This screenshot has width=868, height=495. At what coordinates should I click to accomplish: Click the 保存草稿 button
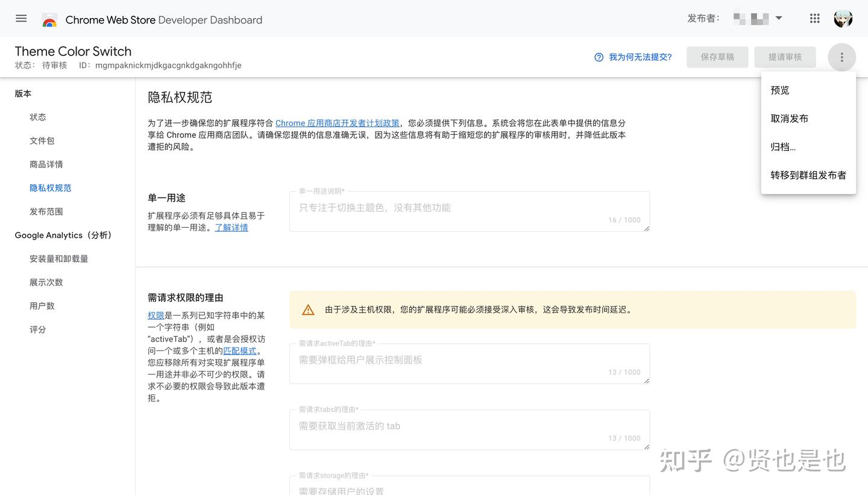point(717,57)
